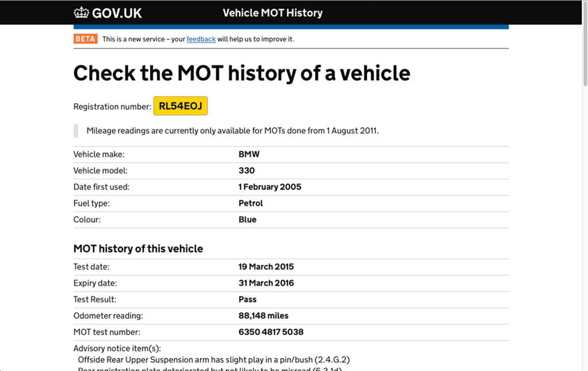
Task: Select the test date 19 March 2015
Action: 266,267
